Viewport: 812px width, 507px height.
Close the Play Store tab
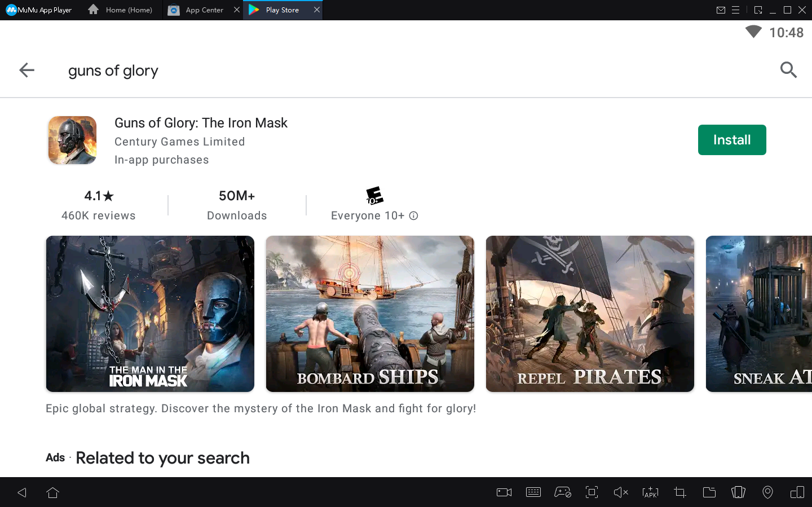point(317,10)
